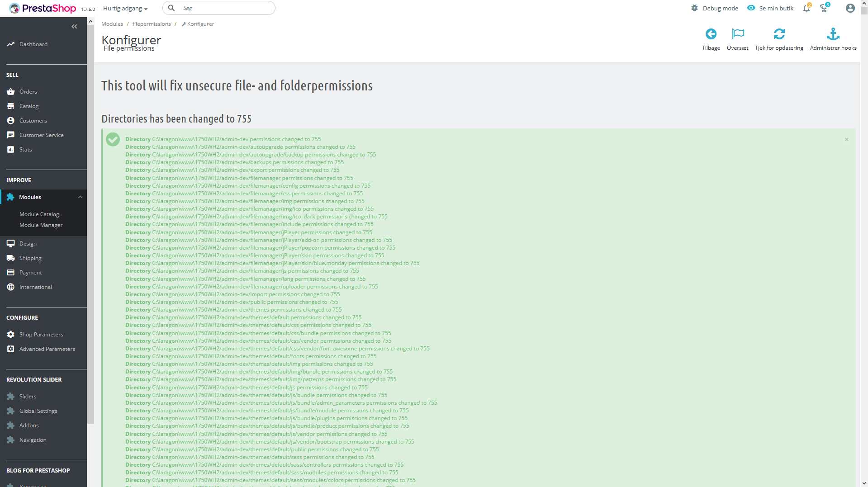Open Payment menu item

tap(31, 273)
